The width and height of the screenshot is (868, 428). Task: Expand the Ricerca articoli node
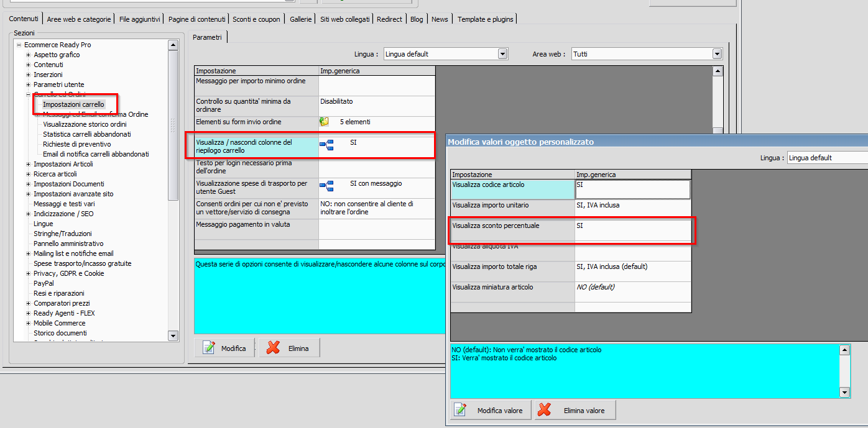(x=28, y=174)
